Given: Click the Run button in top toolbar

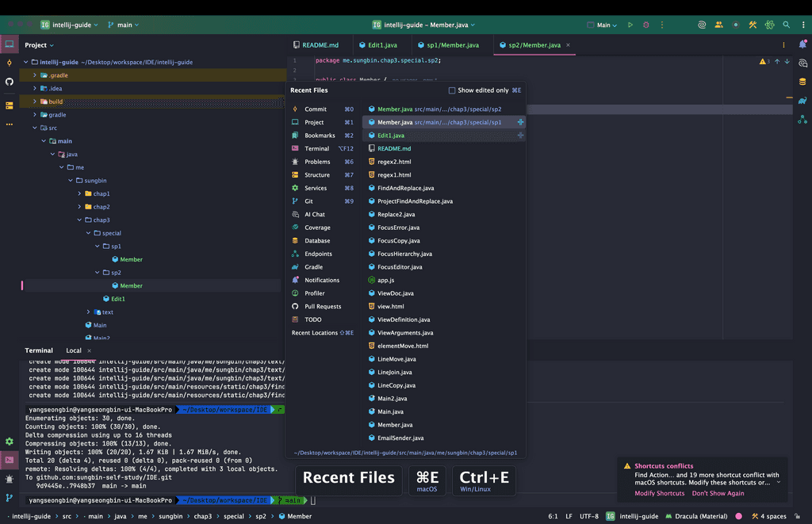Looking at the screenshot, I should 630,25.
